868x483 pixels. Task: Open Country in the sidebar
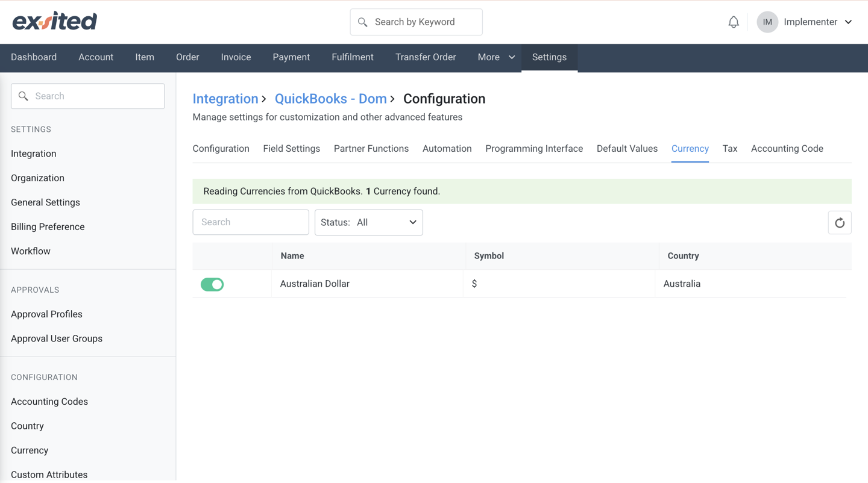[27, 426]
